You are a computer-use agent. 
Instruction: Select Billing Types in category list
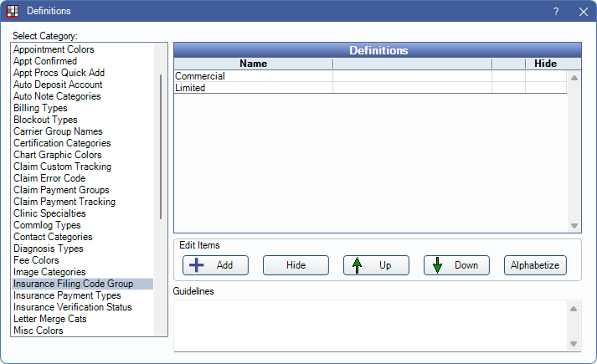pos(40,108)
